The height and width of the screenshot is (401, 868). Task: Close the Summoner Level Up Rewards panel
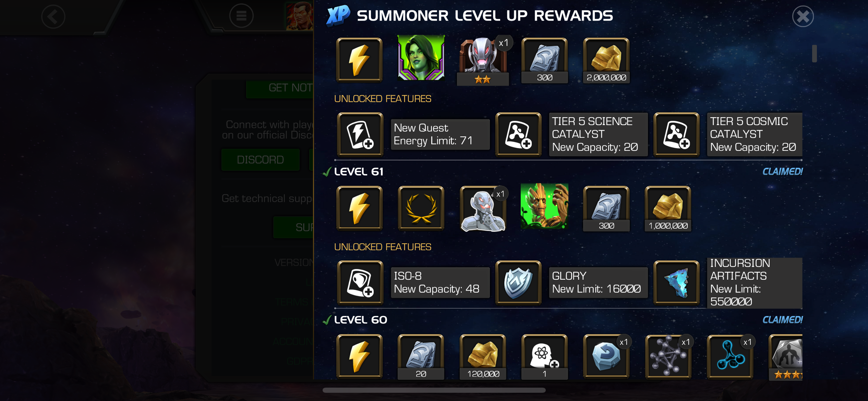pos(803,16)
